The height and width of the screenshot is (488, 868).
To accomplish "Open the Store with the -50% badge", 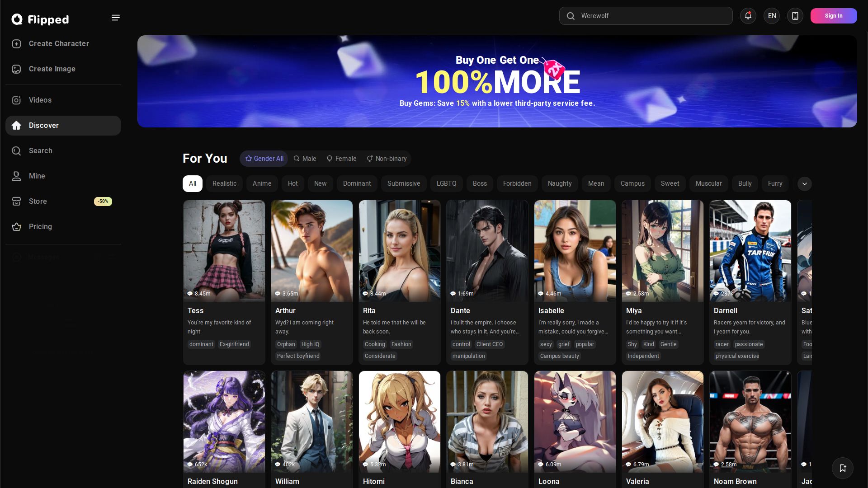I will (38, 202).
